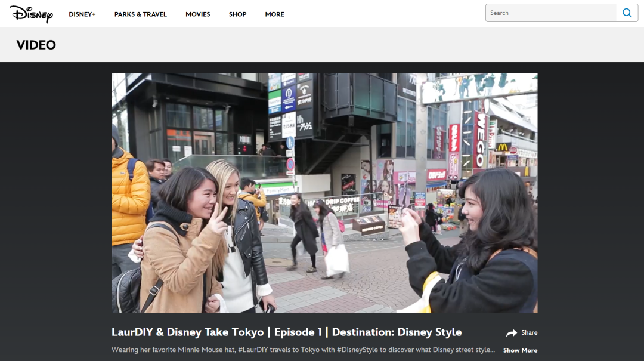Screen dimensions: 644x361
Task: Play the Tokyo video in the player
Action: click(x=324, y=193)
